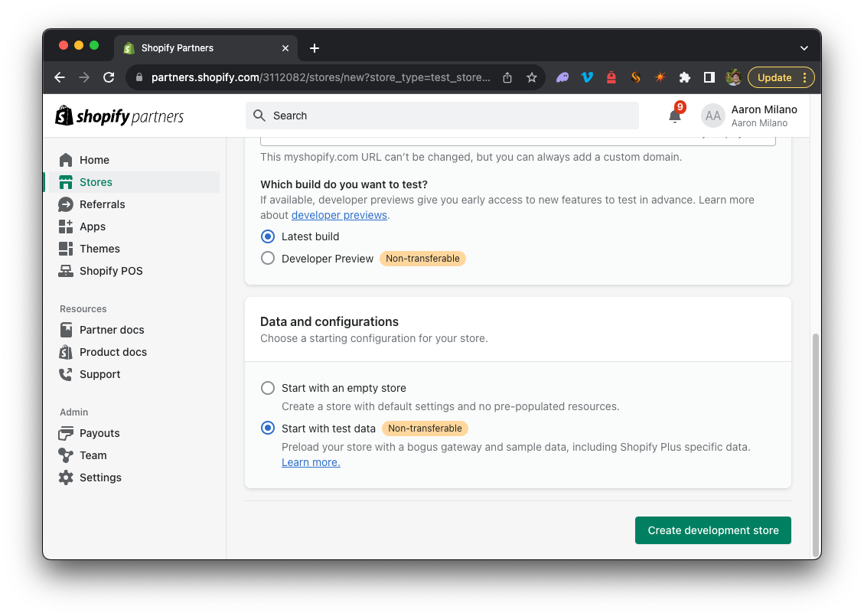Click the Support phone icon

(x=66, y=374)
